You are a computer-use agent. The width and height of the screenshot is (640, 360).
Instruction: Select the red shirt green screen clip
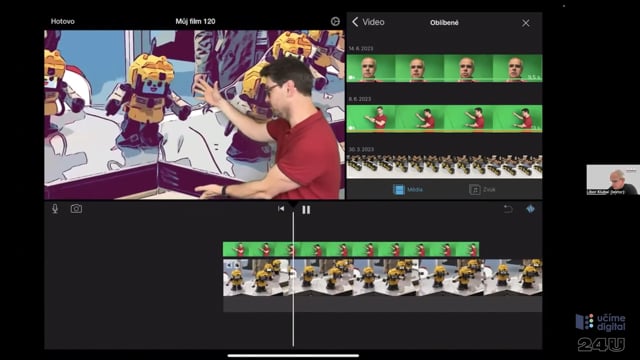coord(444,119)
